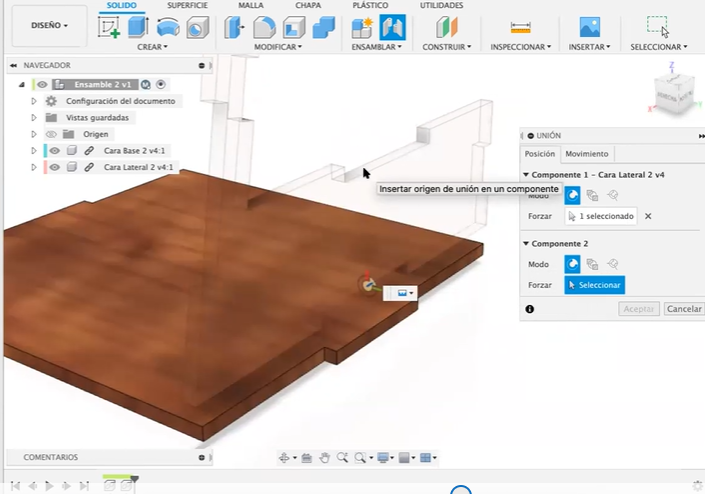Click the Zoom magnifier icon
This screenshot has width=705, height=494.
pos(342,458)
